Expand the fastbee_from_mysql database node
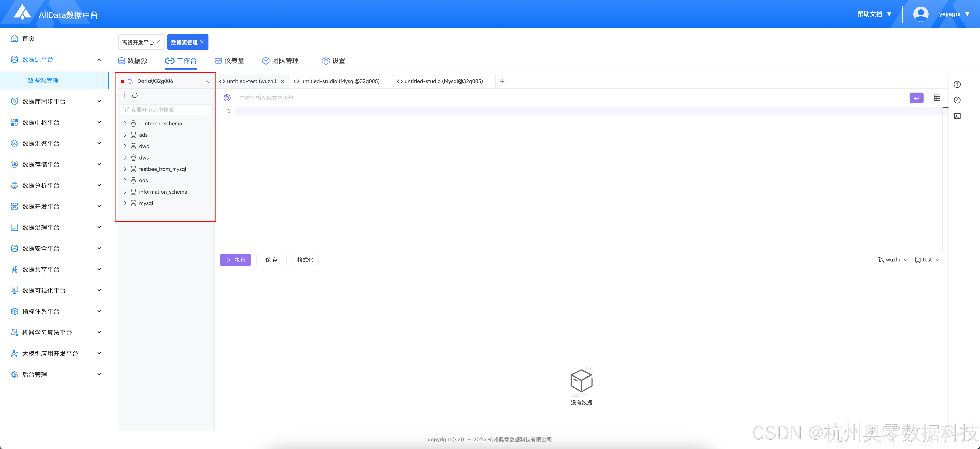980x449 pixels. [125, 169]
